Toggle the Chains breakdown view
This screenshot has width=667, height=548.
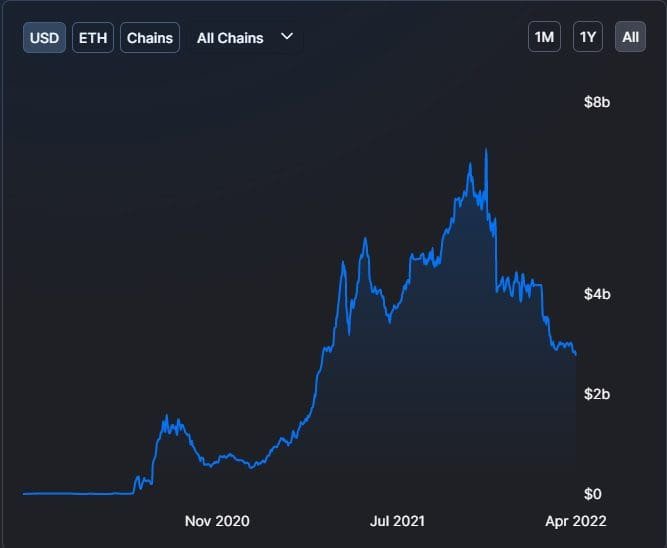coord(150,38)
